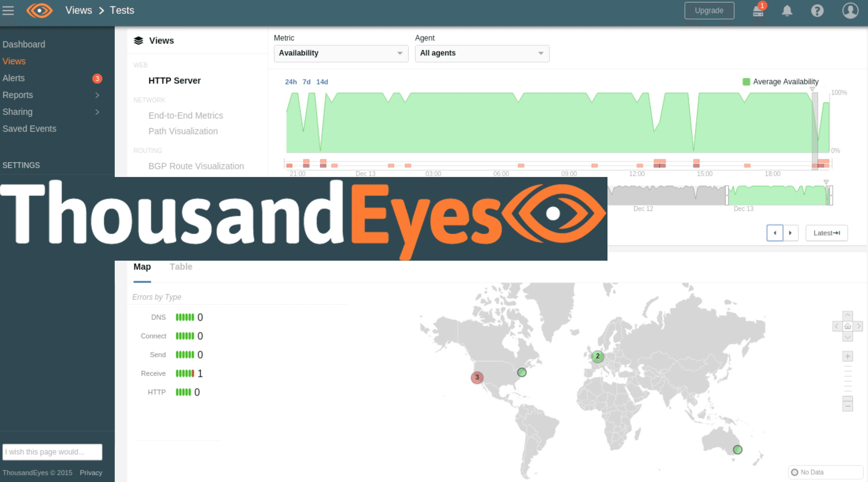Screen dimensions: 868x482
Task: Step timeline forward with right arrow
Action: point(790,233)
